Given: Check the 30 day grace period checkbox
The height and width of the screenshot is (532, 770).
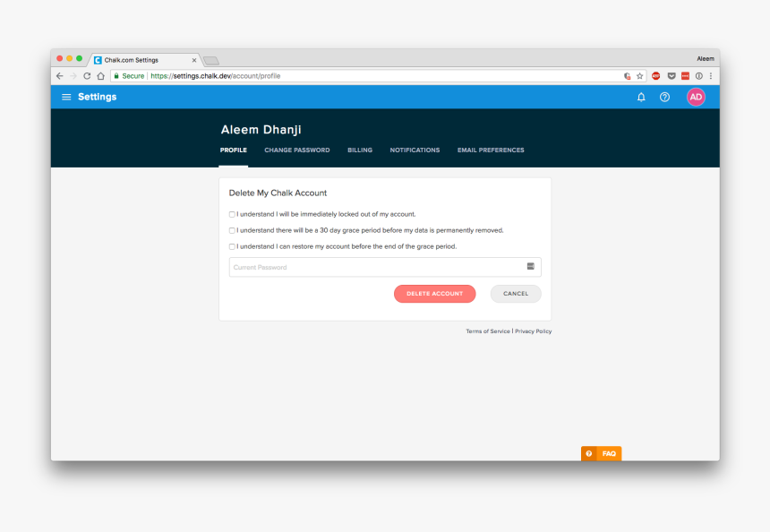Looking at the screenshot, I should pyautogui.click(x=232, y=230).
